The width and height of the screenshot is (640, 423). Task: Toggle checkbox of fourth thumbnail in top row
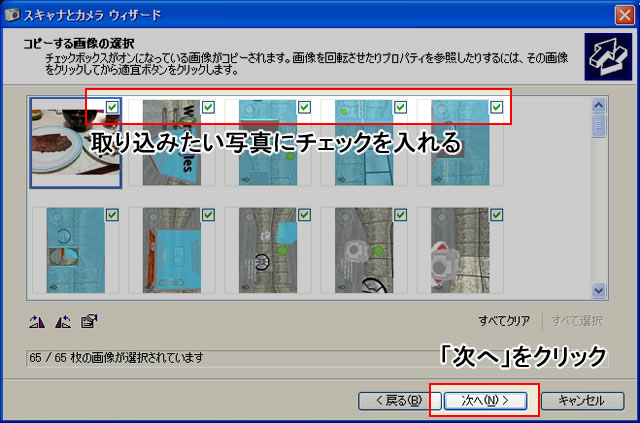[x=400, y=107]
